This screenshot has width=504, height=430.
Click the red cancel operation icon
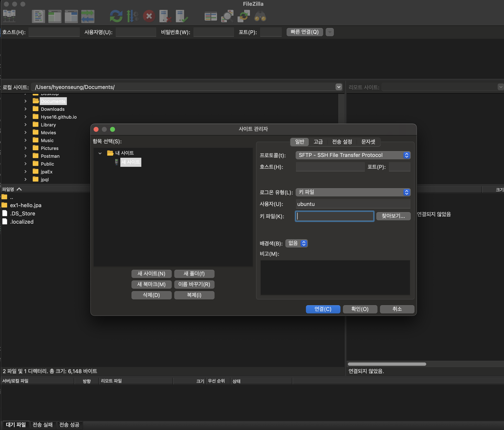(x=149, y=16)
